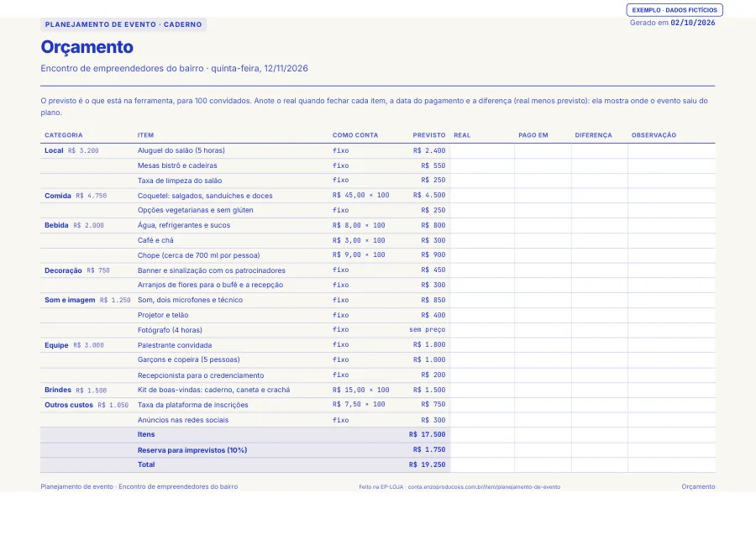Select 'Fotógrafo (4 horas)' item
The width and height of the screenshot is (756, 535).
click(x=170, y=330)
